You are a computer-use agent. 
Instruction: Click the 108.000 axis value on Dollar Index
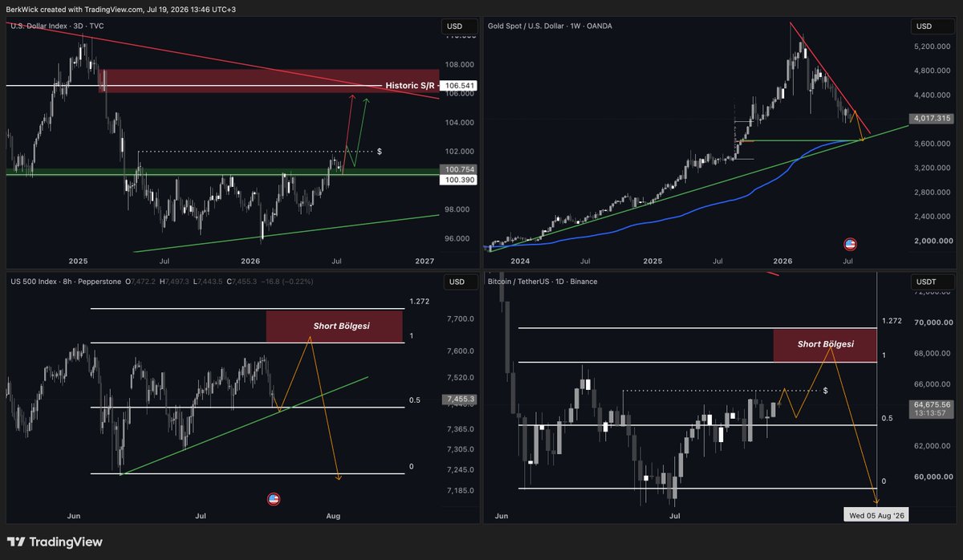pos(457,64)
